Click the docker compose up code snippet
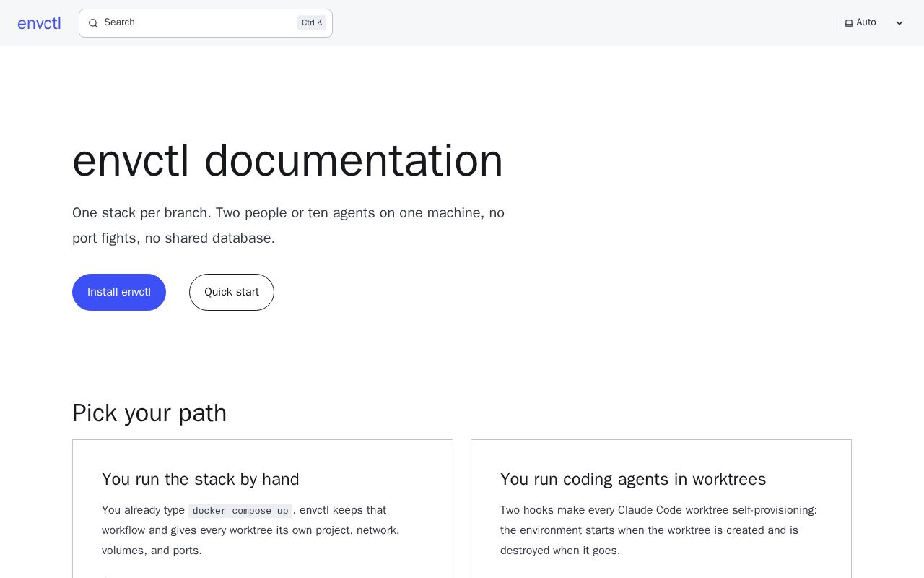 240,511
